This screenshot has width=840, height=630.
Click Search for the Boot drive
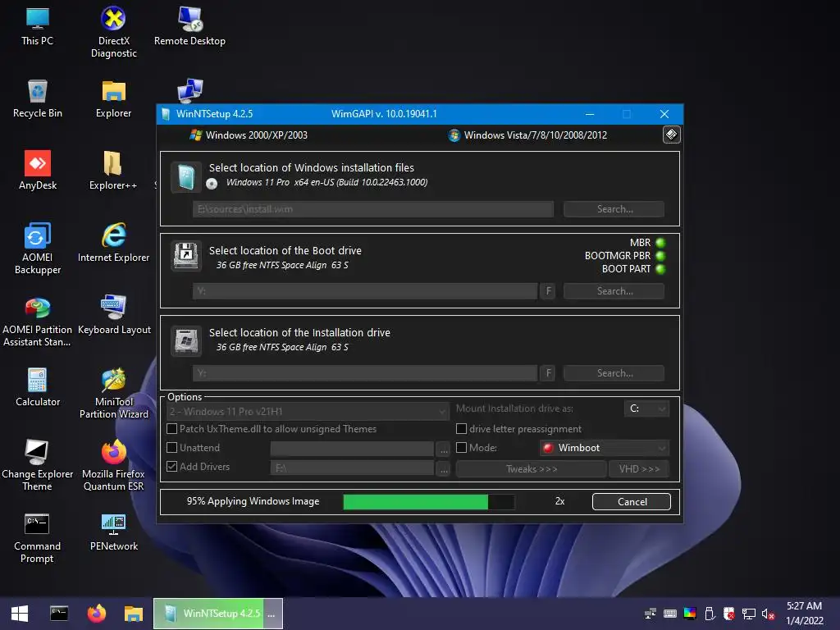click(614, 291)
